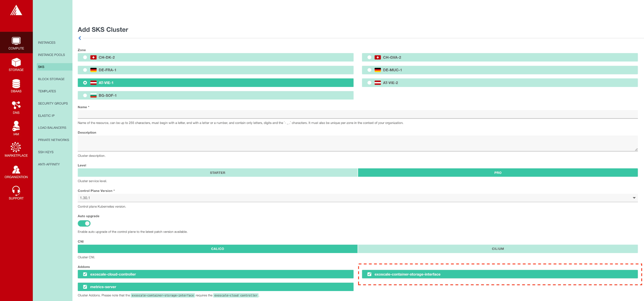
Task: Select zone DE-MUC-1
Action: (500, 70)
